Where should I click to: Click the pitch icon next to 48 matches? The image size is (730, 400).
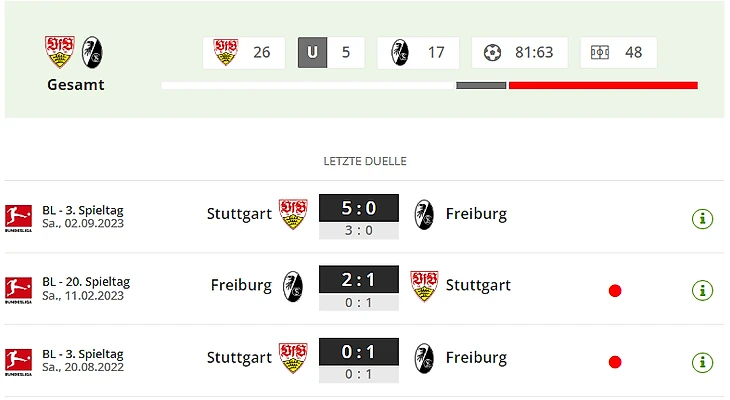point(600,53)
